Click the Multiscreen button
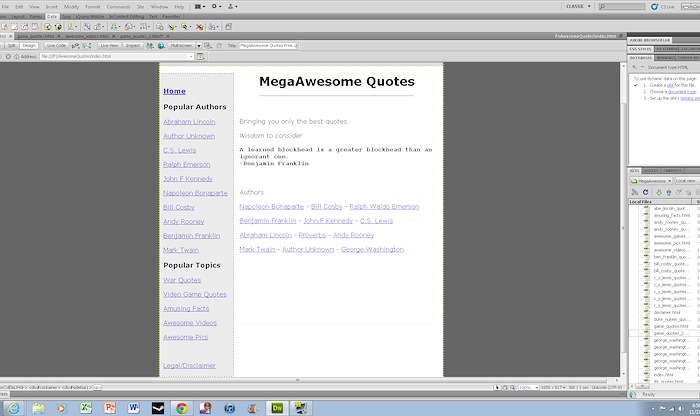The width and height of the screenshot is (700, 416). pos(181,46)
